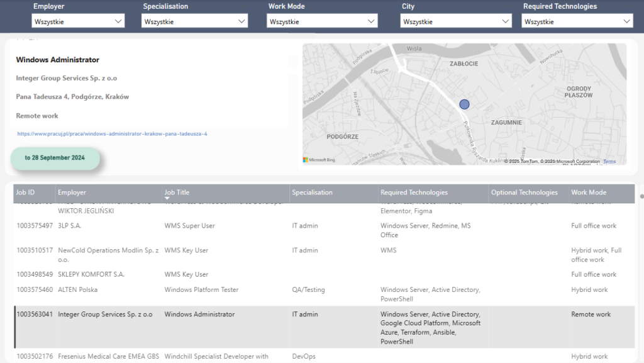Click the Terms link on the map
The width and height of the screenshot is (644, 363).
tap(609, 162)
